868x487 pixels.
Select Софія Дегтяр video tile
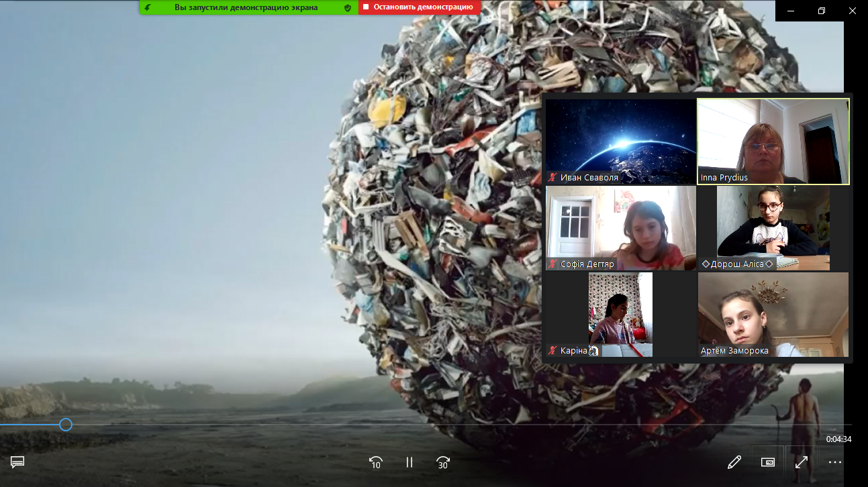621,228
